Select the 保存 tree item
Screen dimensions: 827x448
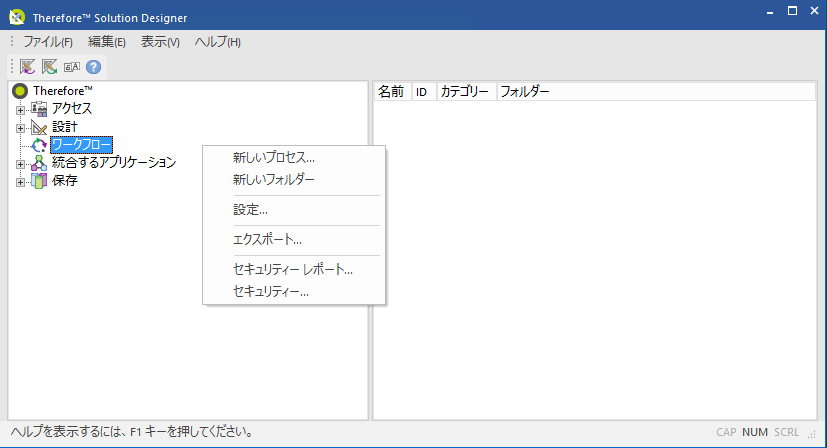click(65, 180)
